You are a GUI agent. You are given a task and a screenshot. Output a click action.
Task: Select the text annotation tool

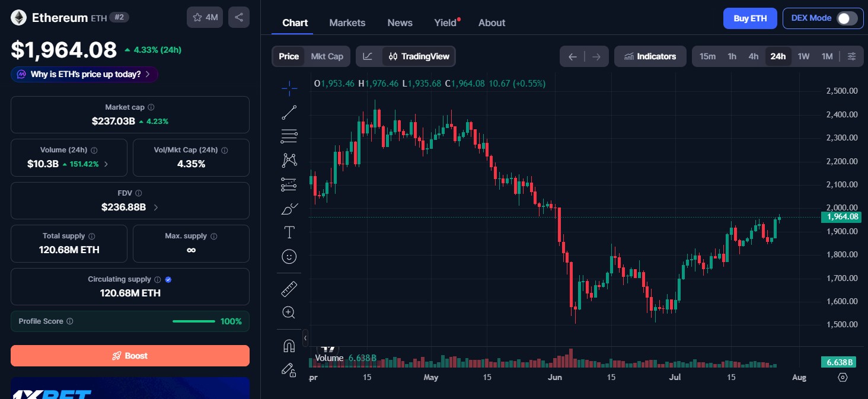tap(289, 232)
